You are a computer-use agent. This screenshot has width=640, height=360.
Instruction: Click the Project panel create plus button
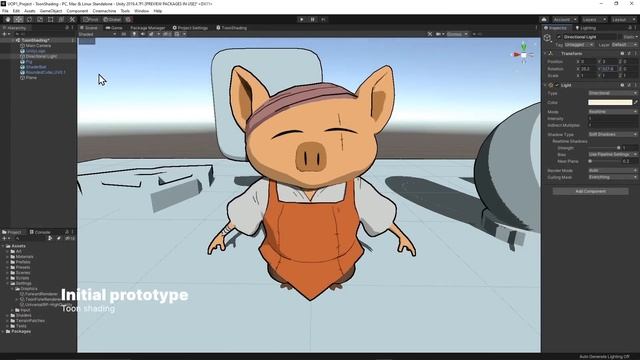(x=4, y=238)
